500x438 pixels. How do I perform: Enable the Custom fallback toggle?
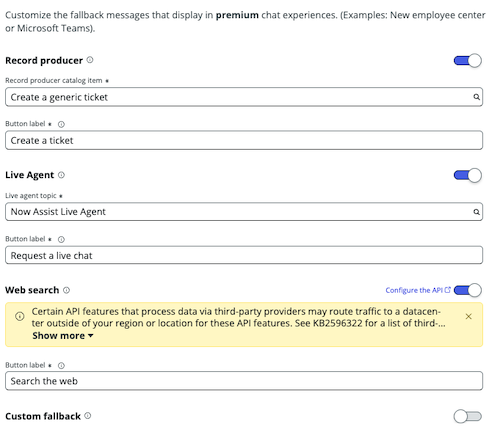(x=468, y=416)
